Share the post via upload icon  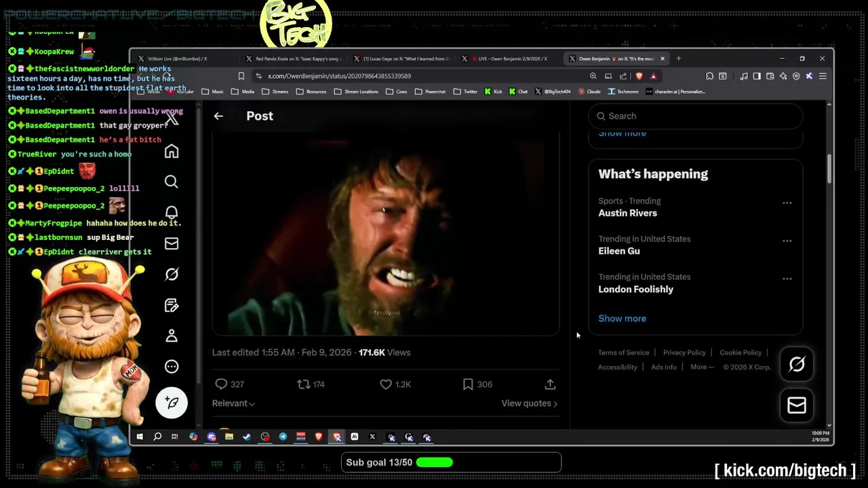point(550,384)
